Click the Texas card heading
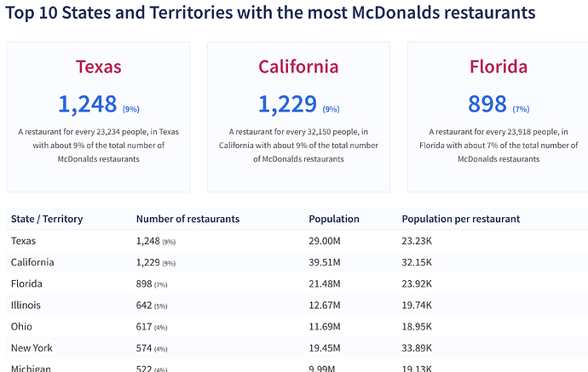Image resolution: width=588 pixels, height=372 pixels. (x=98, y=66)
